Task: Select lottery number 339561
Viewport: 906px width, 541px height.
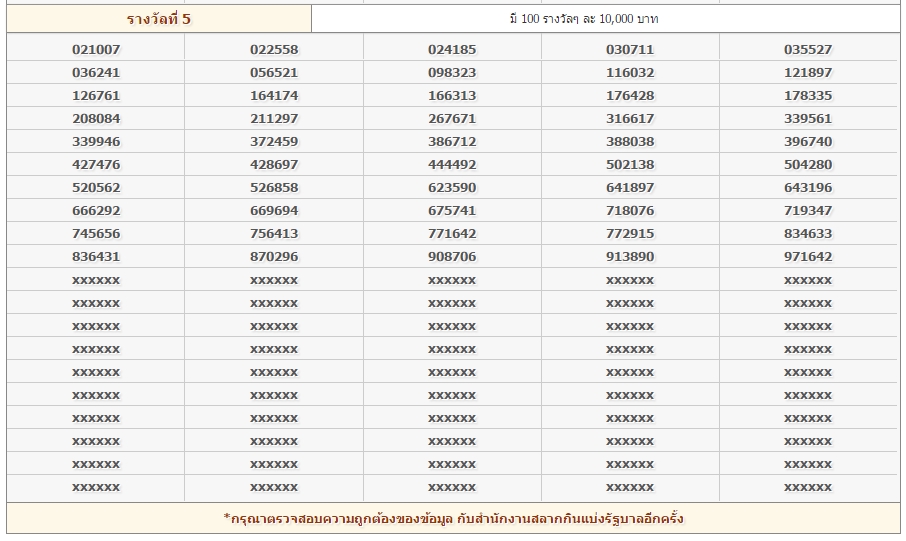Action: tap(808, 119)
